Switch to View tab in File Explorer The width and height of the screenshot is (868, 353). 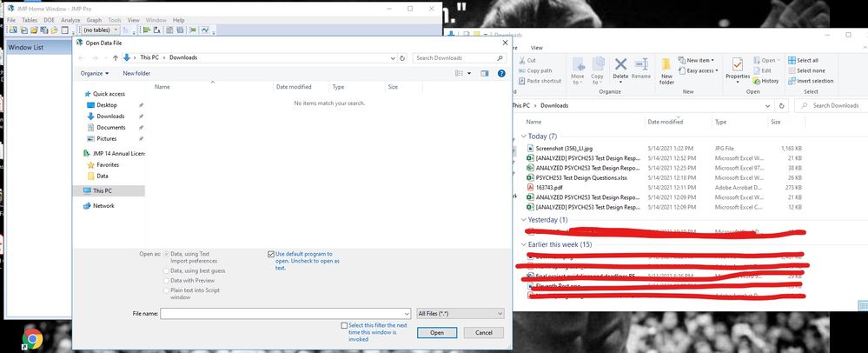pos(536,48)
